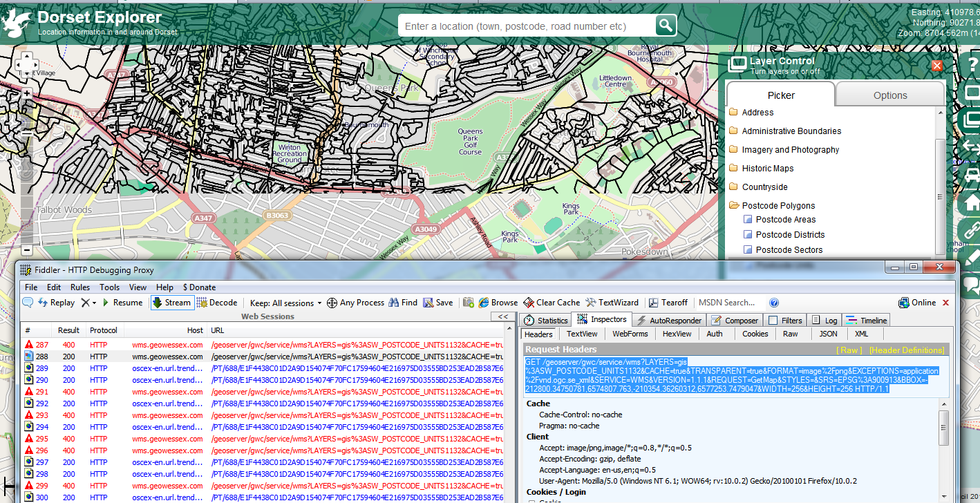Image resolution: width=980 pixels, height=503 pixels.
Task: Click the map pan control arrows
Action: click(26, 64)
